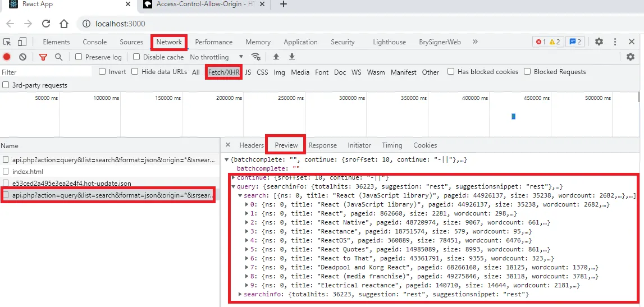
Task: Stop recording network log
Action: coord(7,57)
